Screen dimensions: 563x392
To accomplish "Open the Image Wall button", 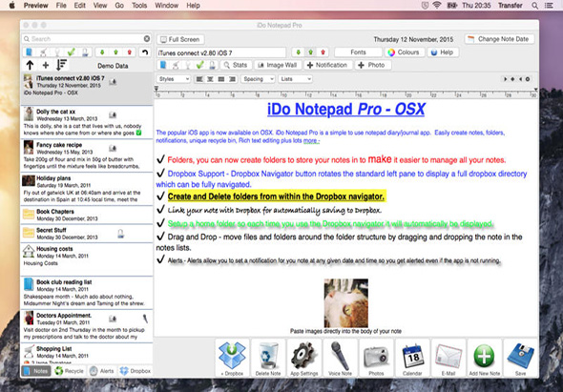I will pos(278,65).
